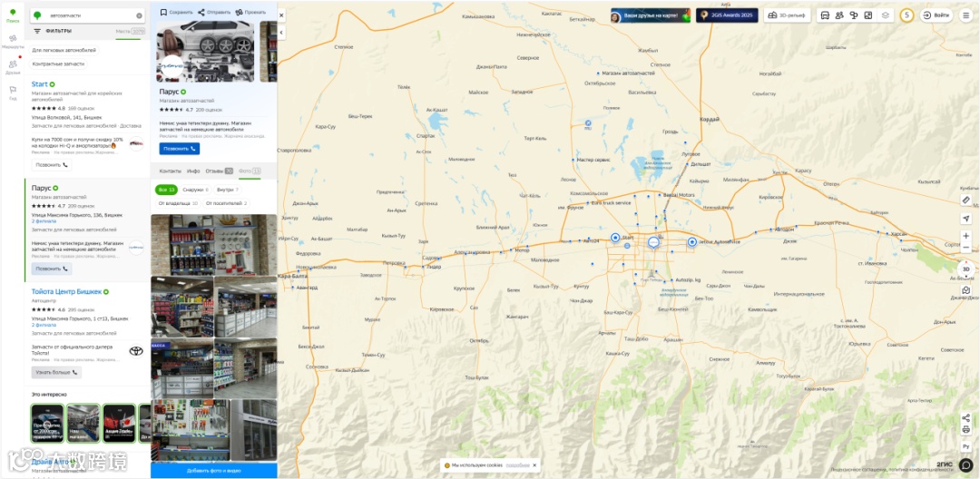Open the Гид guide flag icon

[x=13, y=93]
